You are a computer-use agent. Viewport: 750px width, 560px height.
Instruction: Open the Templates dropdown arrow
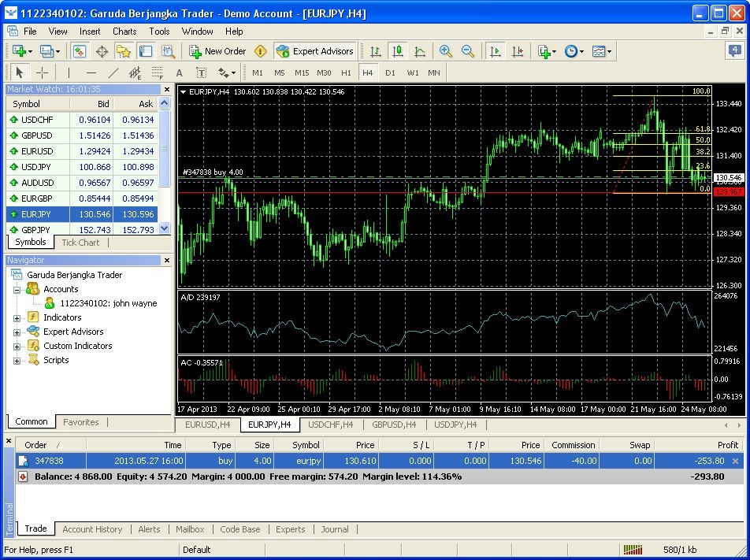pyautogui.click(x=609, y=51)
